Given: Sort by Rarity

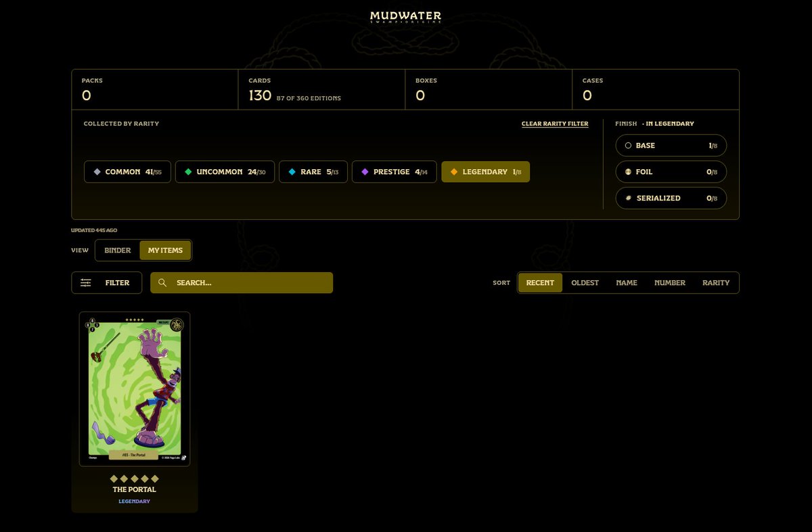Looking at the screenshot, I should click(716, 283).
